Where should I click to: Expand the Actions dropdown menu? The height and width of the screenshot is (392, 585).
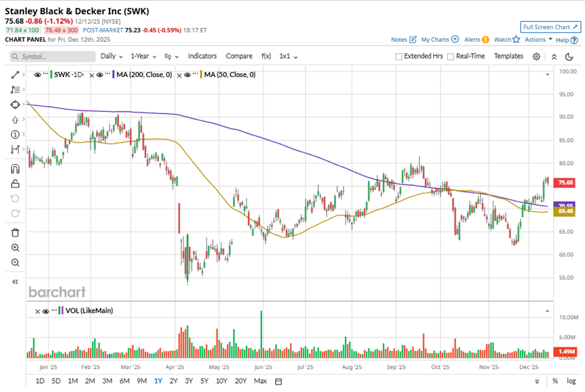pos(538,40)
